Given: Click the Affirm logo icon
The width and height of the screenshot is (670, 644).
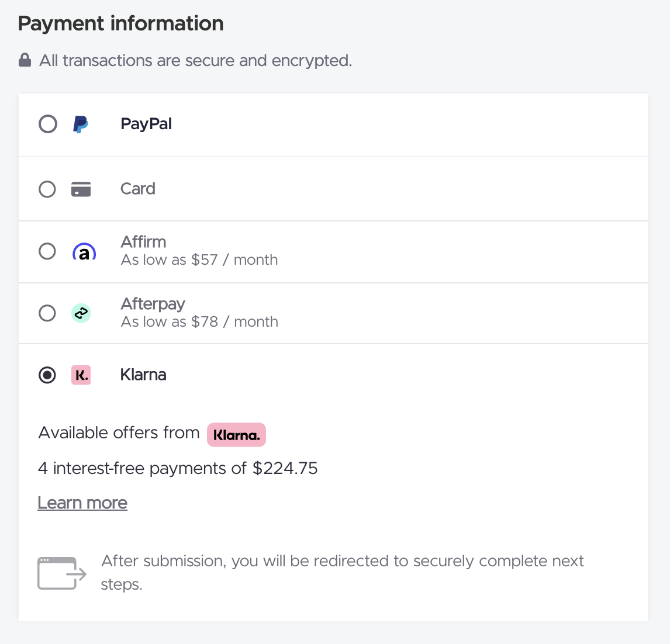Looking at the screenshot, I should (84, 252).
